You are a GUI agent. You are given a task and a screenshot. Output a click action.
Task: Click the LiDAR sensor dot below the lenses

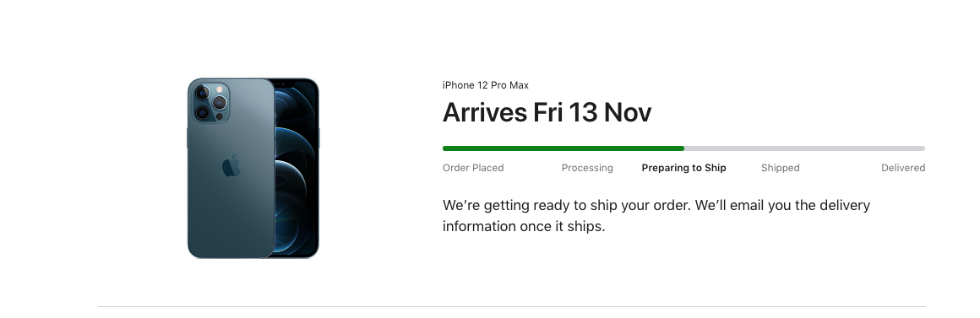pos(220,116)
